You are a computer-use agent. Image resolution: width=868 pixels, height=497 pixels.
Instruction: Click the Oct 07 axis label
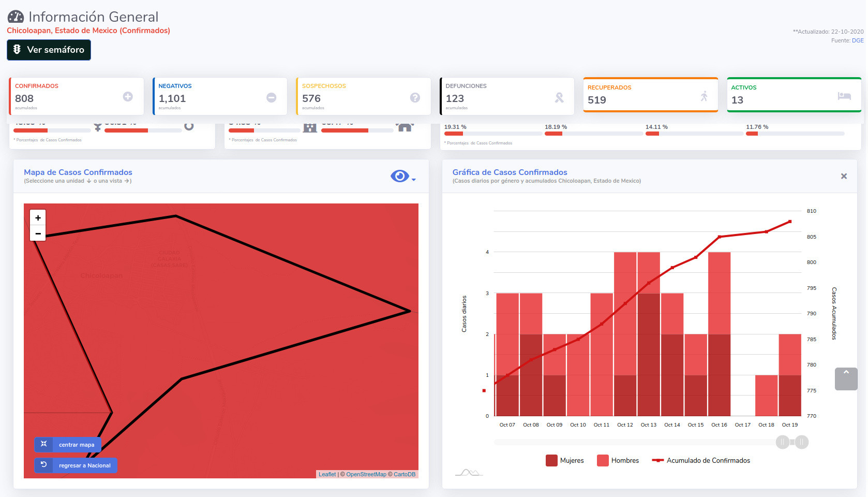[507, 425]
